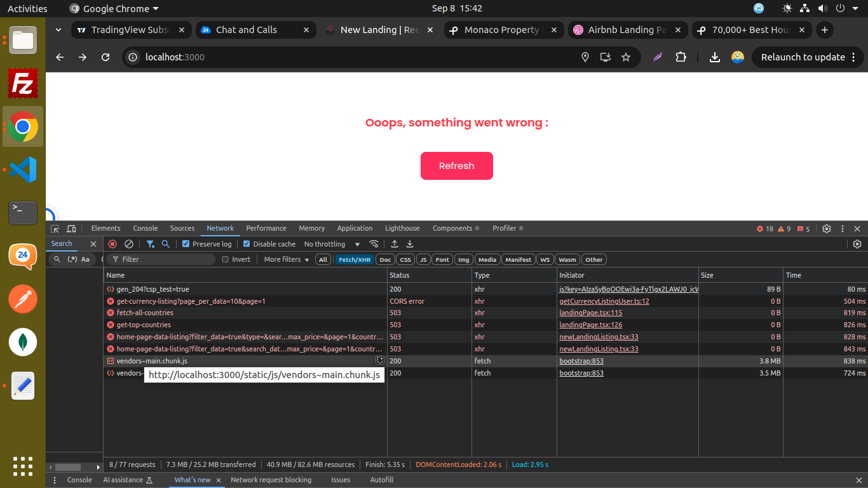Toggle the network filter funnel icon

click(151, 244)
